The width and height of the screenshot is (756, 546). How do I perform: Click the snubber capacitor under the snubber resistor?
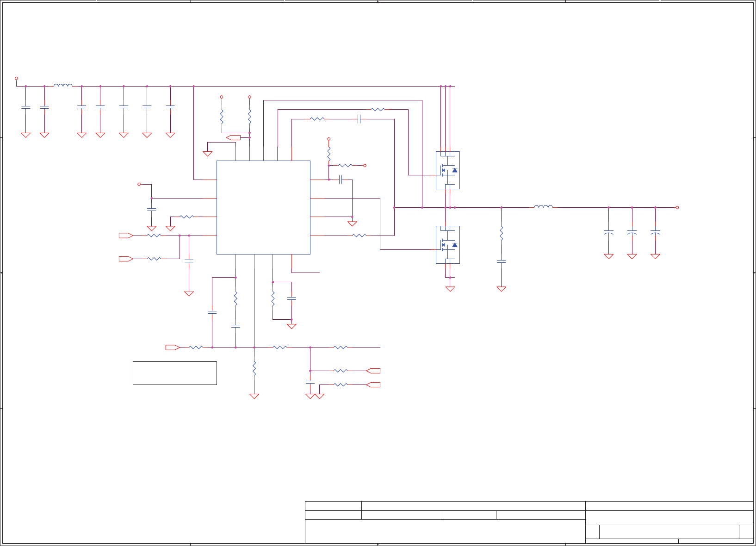[x=502, y=261]
